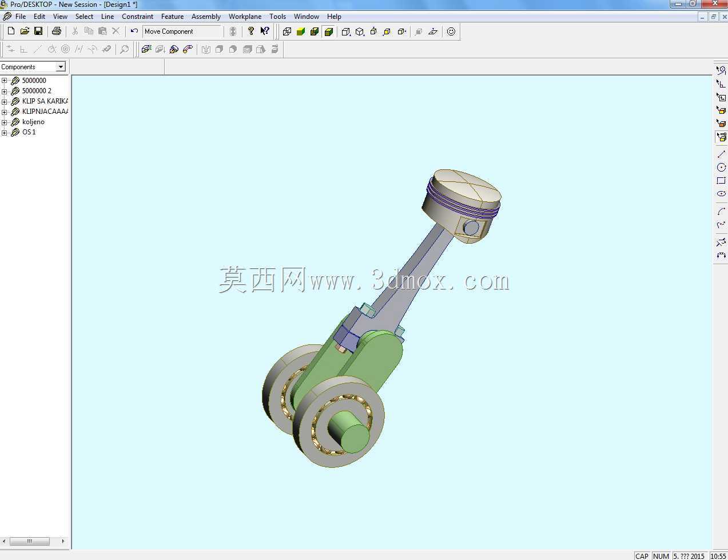
Task: Select the Circle drawing tool
Action: pyautogui.click(x=721, y=168)
